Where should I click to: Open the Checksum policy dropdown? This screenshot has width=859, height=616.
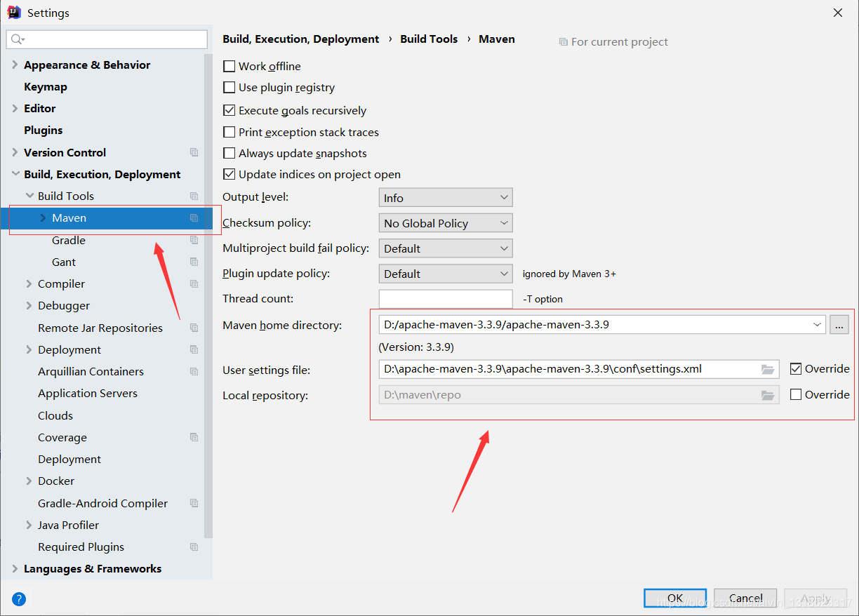tap(446, 223)
